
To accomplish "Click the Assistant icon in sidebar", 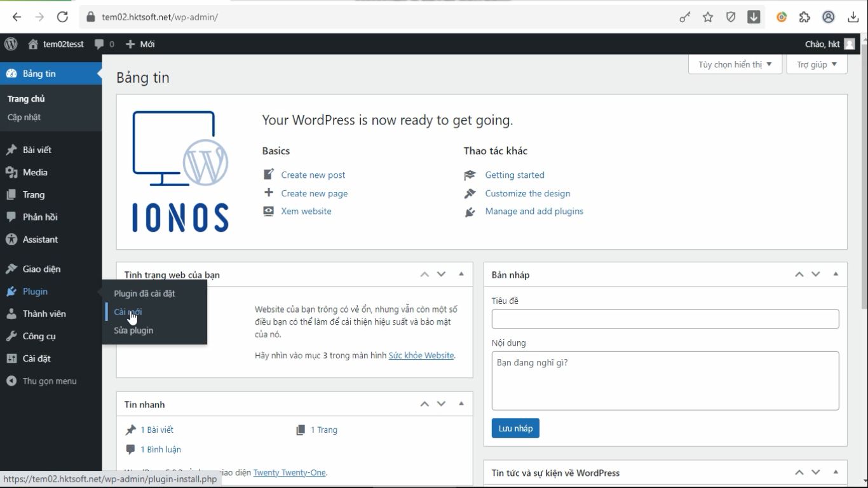I will [11, 240].
